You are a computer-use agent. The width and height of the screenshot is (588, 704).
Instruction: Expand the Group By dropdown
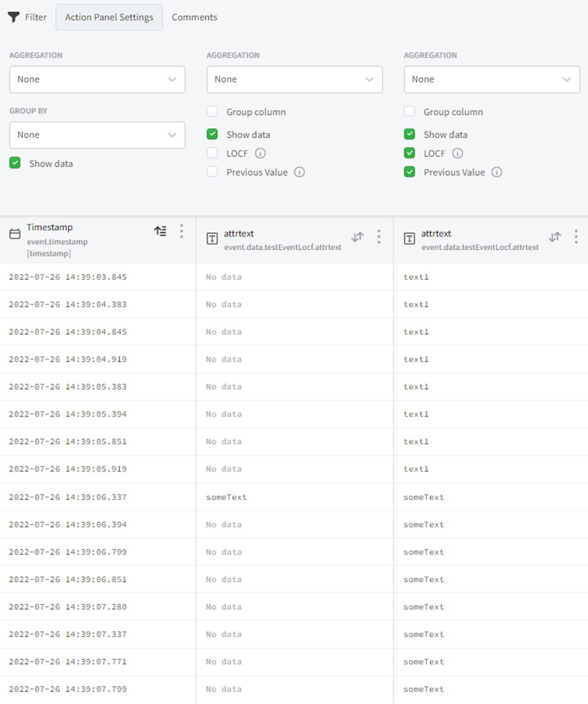click(x=97, y=135)
